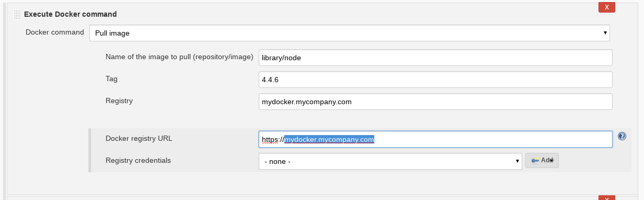The width and height of the screenshot is (644, 200).
Task: Click the Name of the image to pull label
Action: pos(179,57)
